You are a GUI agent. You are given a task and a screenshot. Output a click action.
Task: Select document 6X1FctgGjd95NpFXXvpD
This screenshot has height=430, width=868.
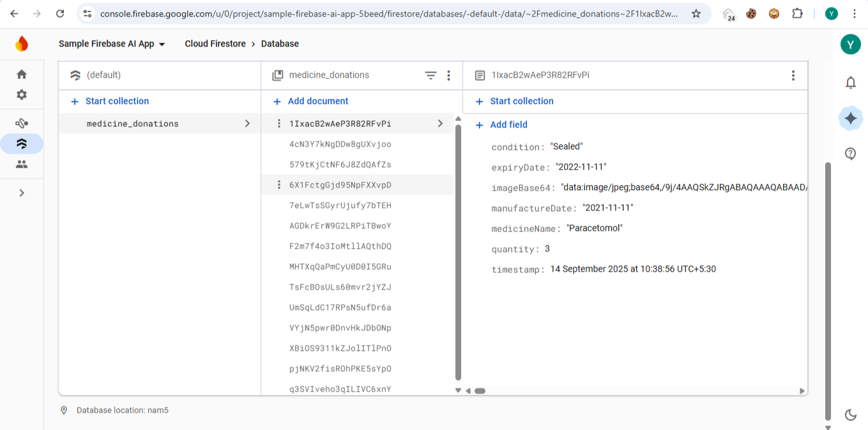[x=340, y=185]
